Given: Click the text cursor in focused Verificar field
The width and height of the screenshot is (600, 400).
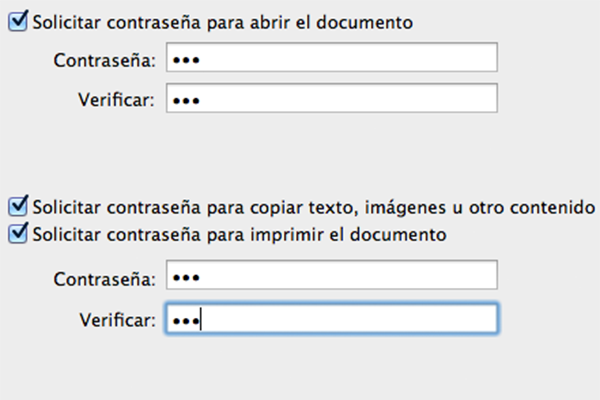Looking at the screenshot, I should coord(201,320).
